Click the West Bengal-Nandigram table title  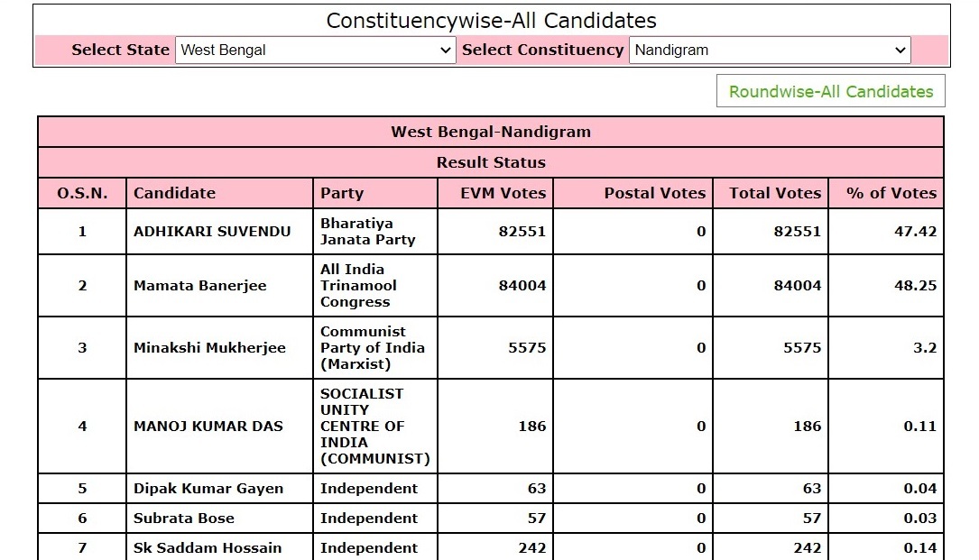coord(491,132)
